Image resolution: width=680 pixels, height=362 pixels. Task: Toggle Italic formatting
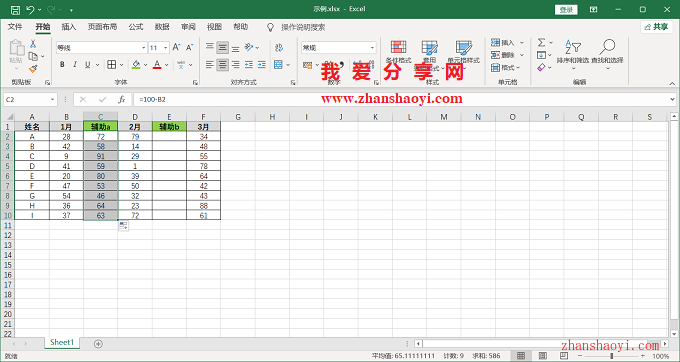[x=75, y=65]
